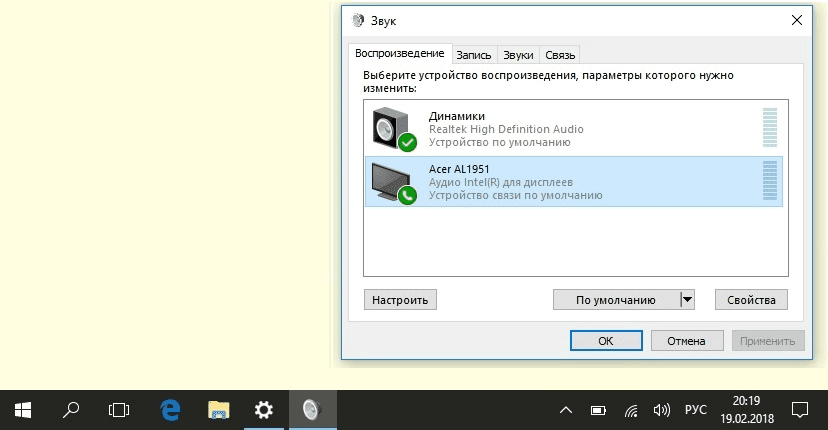Show hidden tray icons chevron
Screen dimensions: 828x430
[566, 410]
